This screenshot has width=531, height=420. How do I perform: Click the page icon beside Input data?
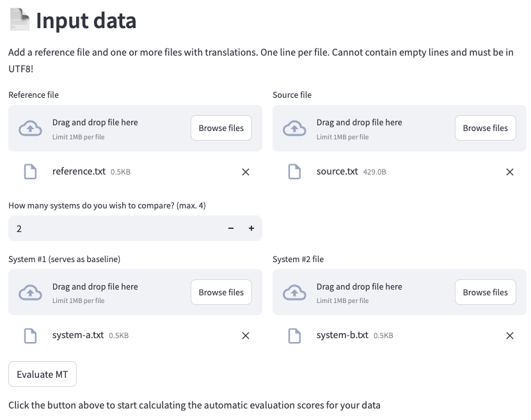coord(20,19)
